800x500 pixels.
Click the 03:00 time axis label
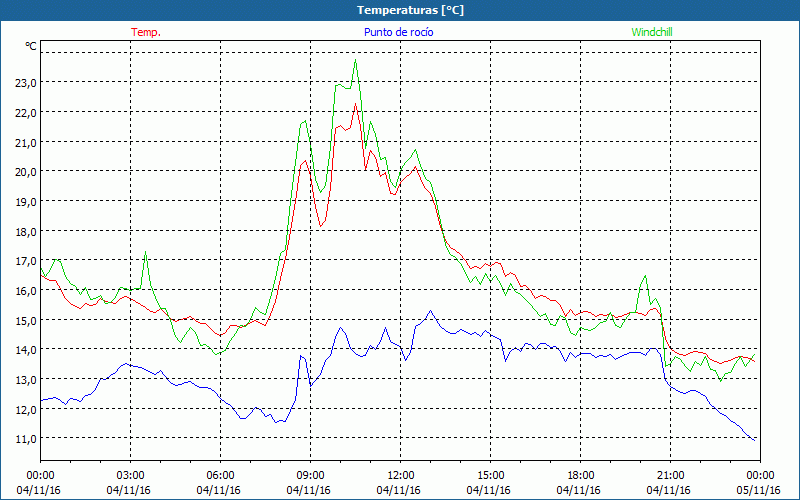click(131, 476)
